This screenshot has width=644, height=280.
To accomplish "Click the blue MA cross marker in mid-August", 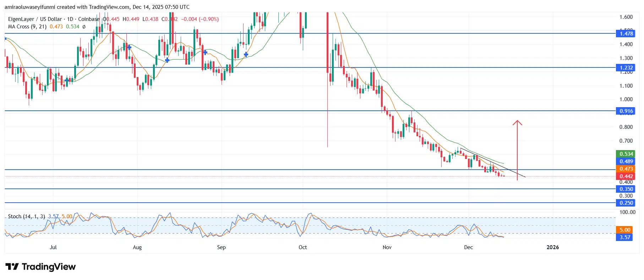I will tap(167, 60).
